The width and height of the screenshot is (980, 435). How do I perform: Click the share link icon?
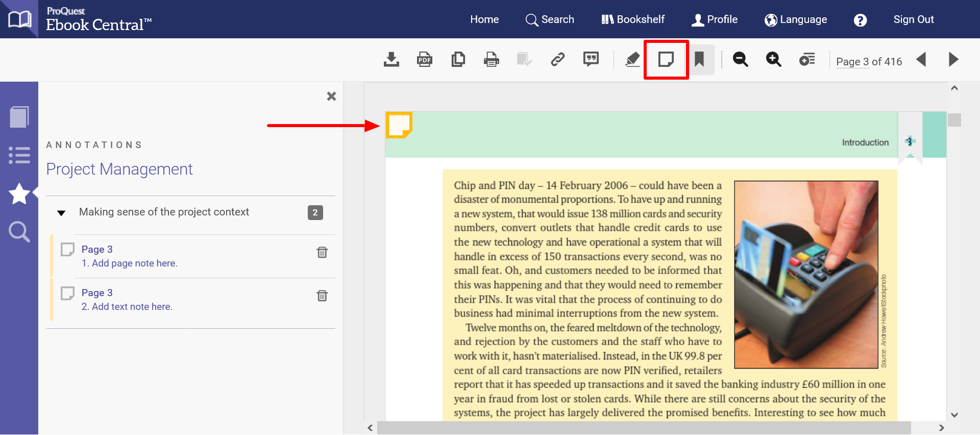point(558,60)
